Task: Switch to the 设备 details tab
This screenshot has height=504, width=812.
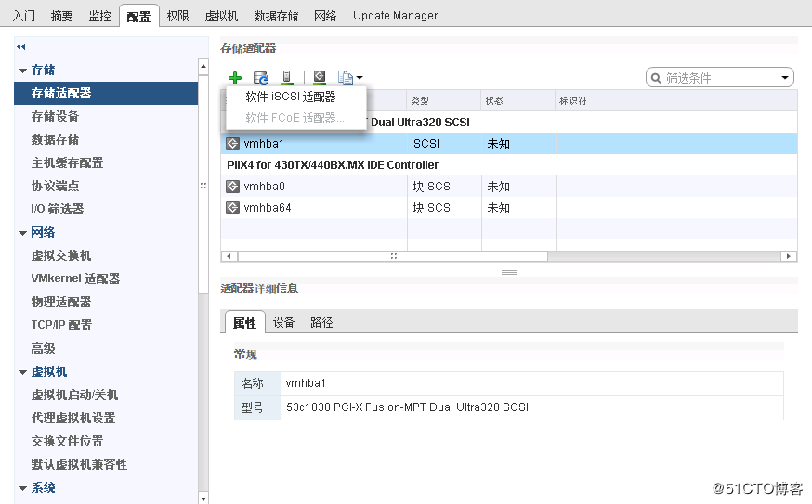Action: pos(283,322)
